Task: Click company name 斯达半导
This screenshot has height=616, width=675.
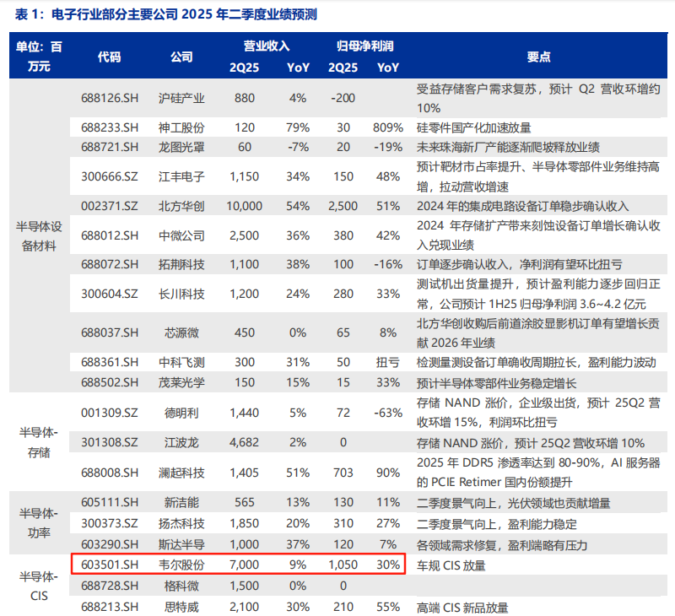Action: 181,544
